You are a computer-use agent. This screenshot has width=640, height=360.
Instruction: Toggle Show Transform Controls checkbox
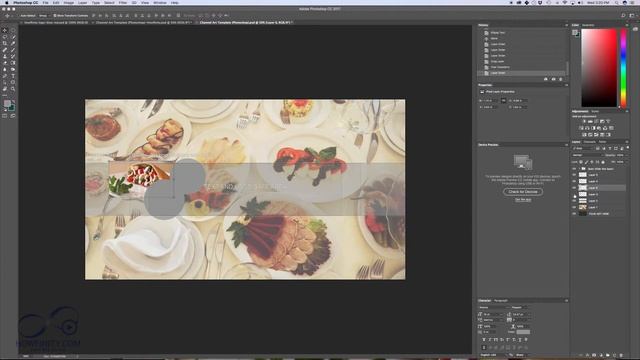coord(55,16)
